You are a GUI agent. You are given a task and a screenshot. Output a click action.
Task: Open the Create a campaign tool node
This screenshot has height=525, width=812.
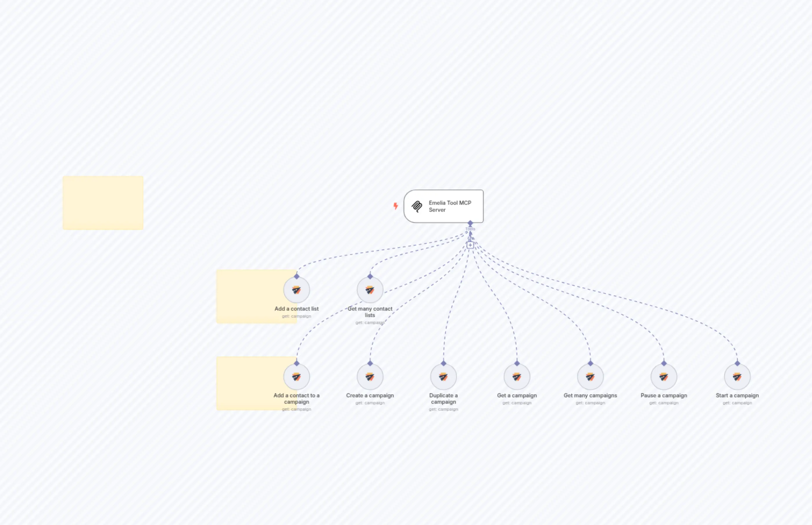370,377
